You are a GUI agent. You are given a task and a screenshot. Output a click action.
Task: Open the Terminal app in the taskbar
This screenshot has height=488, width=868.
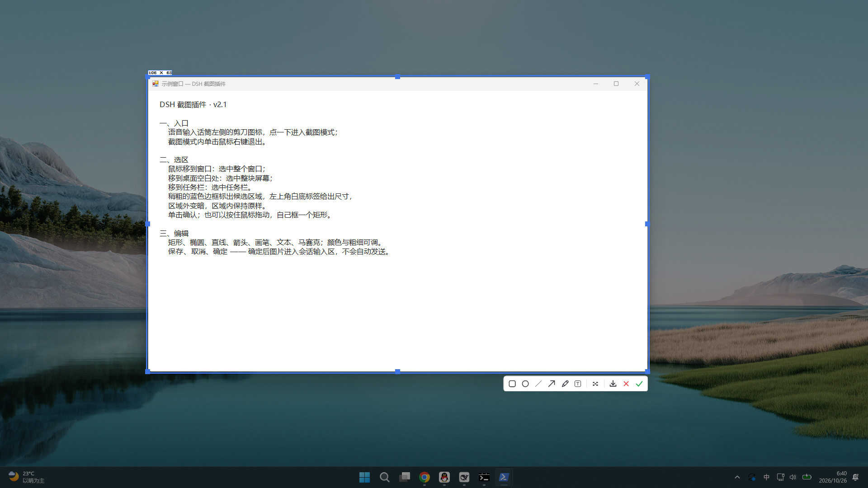484,477
